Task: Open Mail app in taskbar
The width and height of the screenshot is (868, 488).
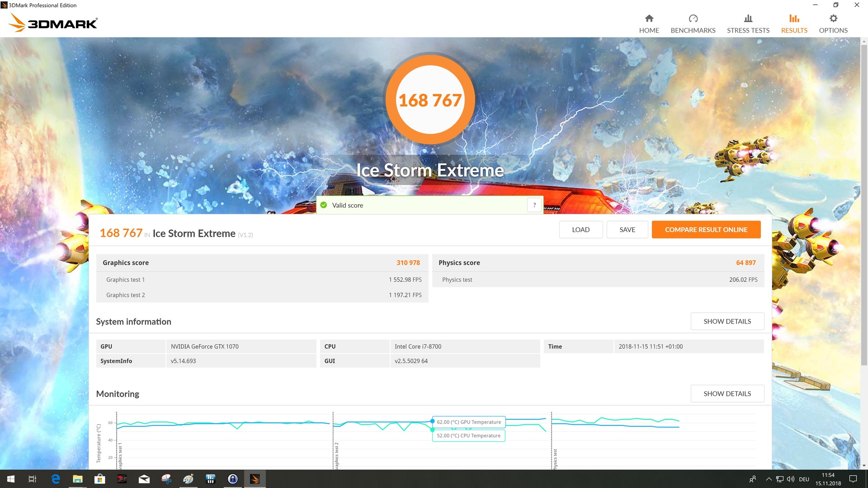Action: coord(144,479)
